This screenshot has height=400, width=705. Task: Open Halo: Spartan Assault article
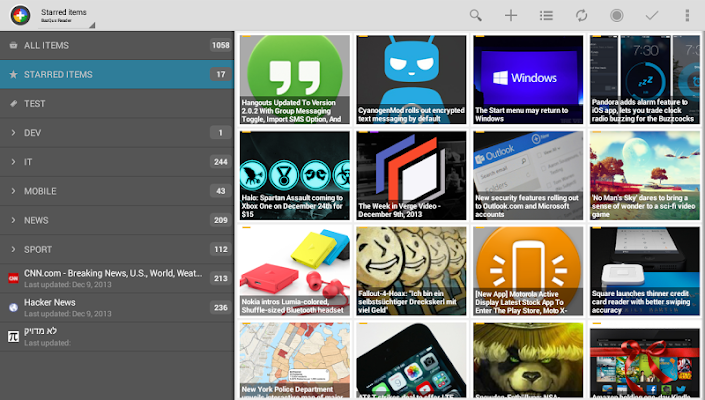click(x=294, y=175)
